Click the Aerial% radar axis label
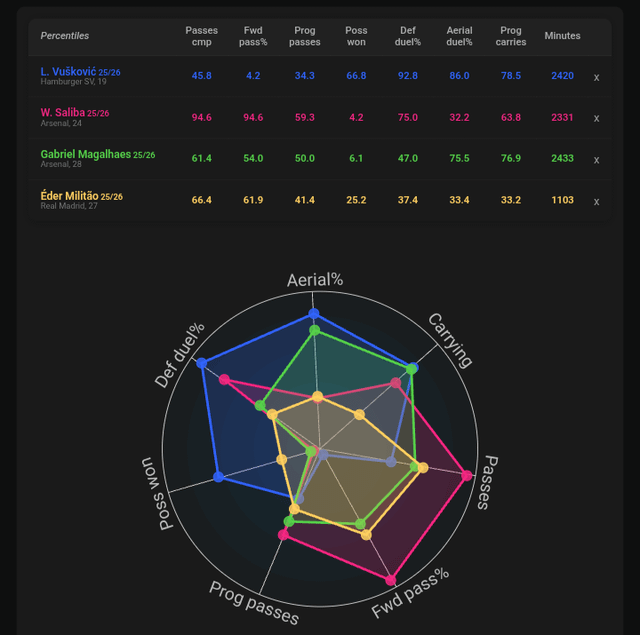Screen dimensions: 640x635 coord(315,280)
